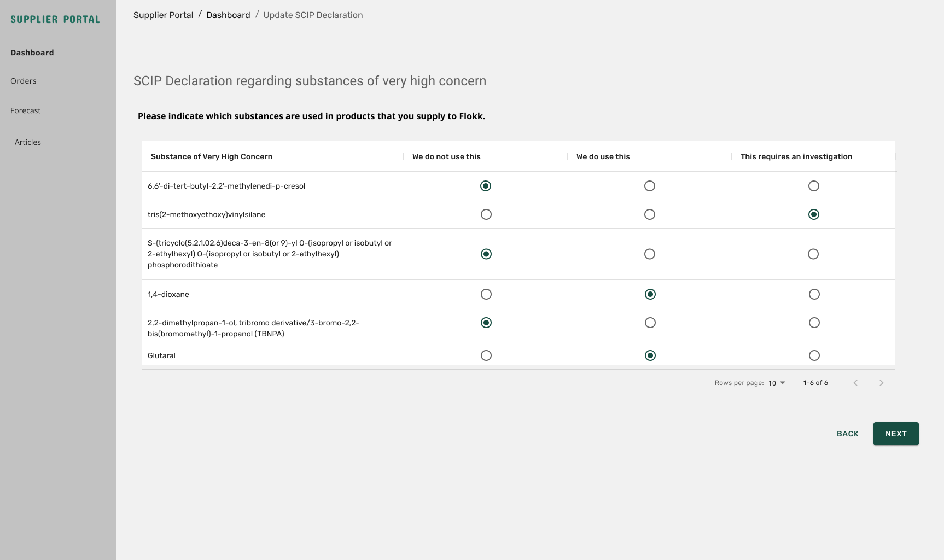Screen dimensions: 944x560
Task: Click Supplier Portal breadcrumb link
Action: coord(163,15)
